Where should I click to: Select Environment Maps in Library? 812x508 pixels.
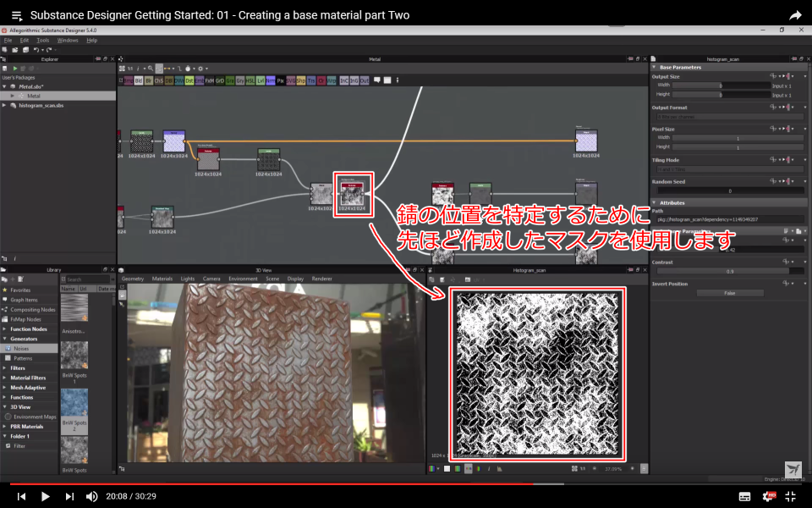click(29, 417)
